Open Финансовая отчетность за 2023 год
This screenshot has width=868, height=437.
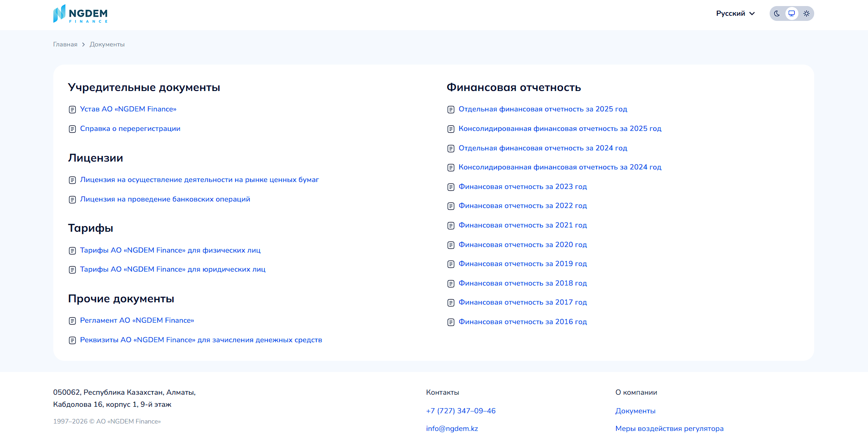(x=523, y=187)
